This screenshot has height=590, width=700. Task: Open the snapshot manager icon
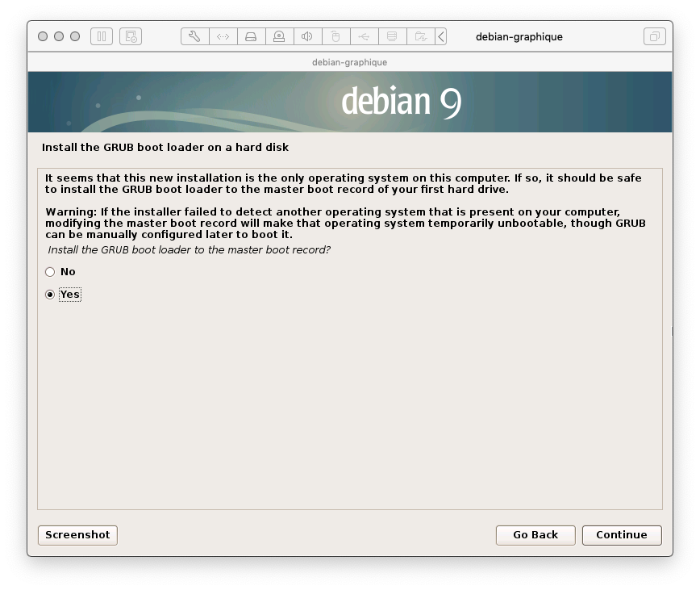[x=131, y=36]
